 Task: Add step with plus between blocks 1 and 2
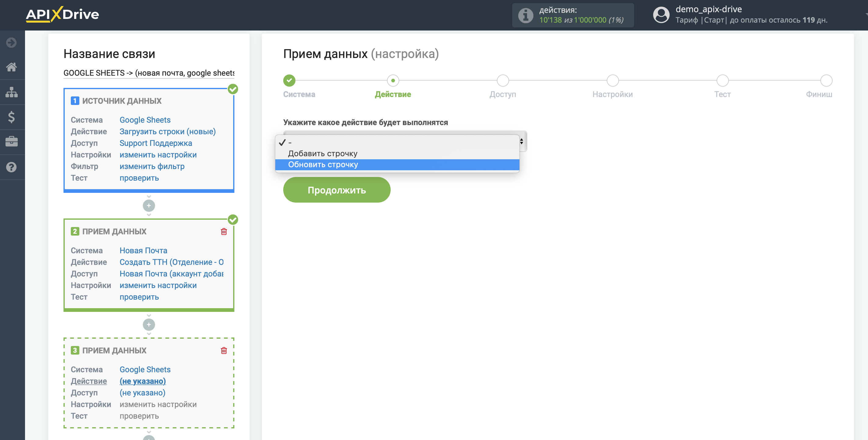[x=149, y=206]
